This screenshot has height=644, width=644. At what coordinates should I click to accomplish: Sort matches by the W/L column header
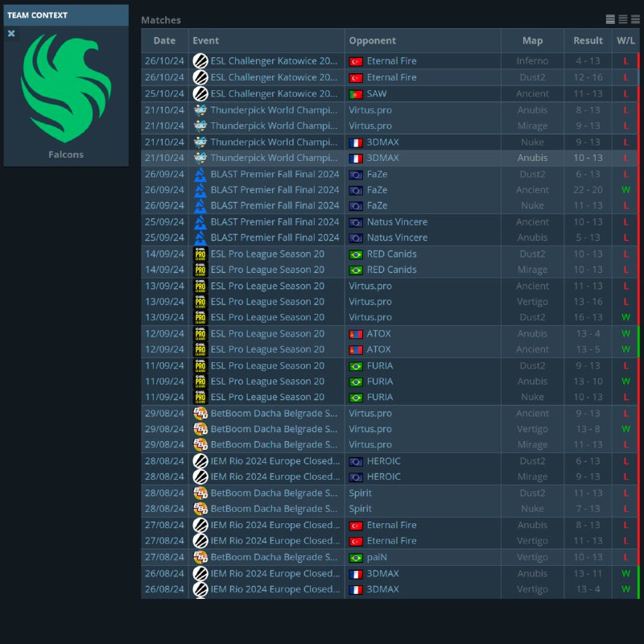[x=625, y=41]
